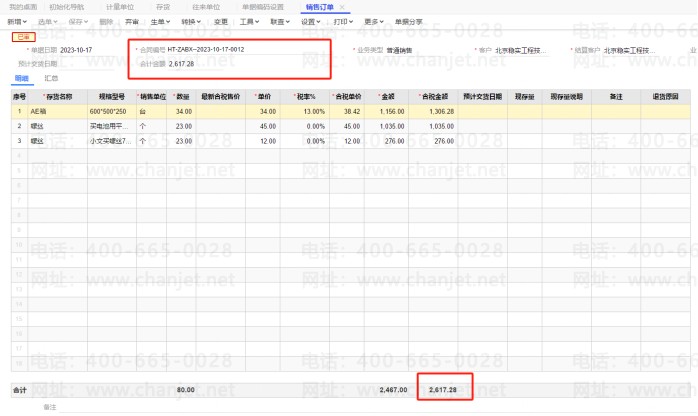Close the 销售订单 tab

point(342,7)
